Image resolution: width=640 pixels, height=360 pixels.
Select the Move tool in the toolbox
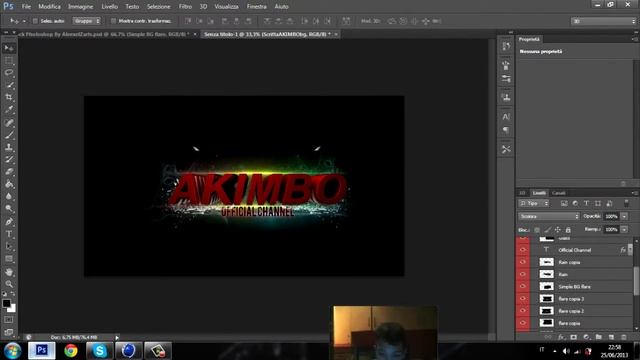point(9,48)
